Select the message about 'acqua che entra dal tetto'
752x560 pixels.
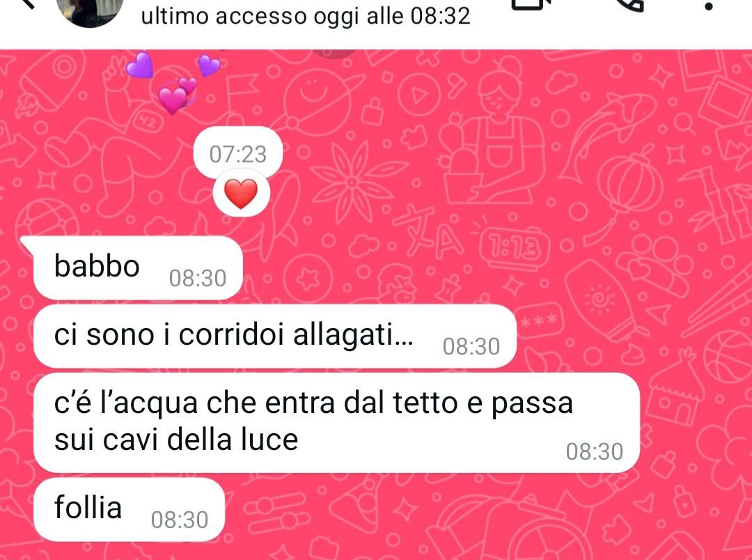[337, 423]
